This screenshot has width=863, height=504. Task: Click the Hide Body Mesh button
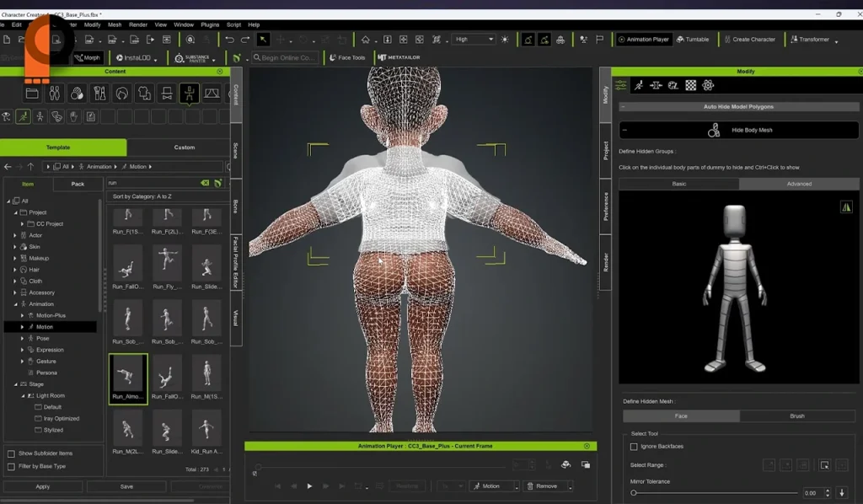[738, 131]
